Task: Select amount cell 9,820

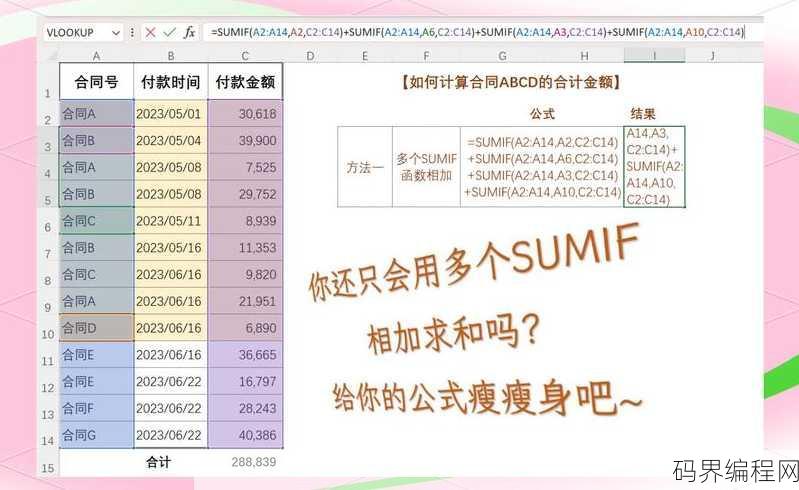Action: 245,275
